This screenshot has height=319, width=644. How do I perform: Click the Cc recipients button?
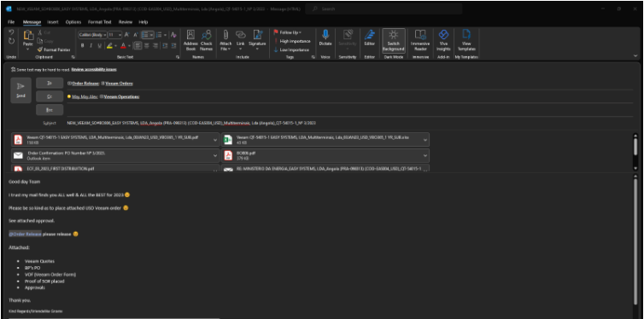tap(50, 96)
